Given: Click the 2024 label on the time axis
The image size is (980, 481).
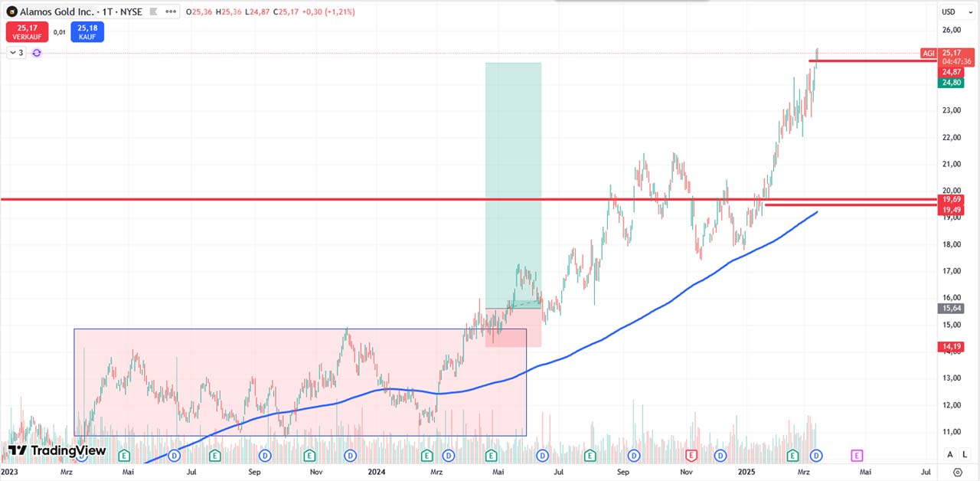Looking at the screenshot, I should pyautogui.click(x=376, y=473).
